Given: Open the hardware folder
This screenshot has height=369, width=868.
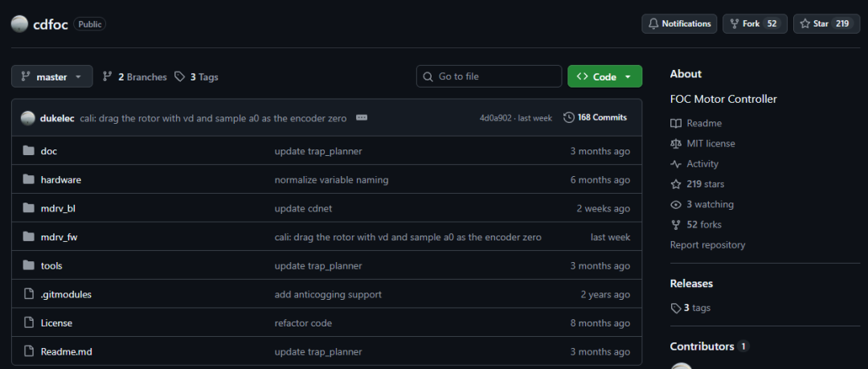Looking at the screenshot, I should point(61,180).
